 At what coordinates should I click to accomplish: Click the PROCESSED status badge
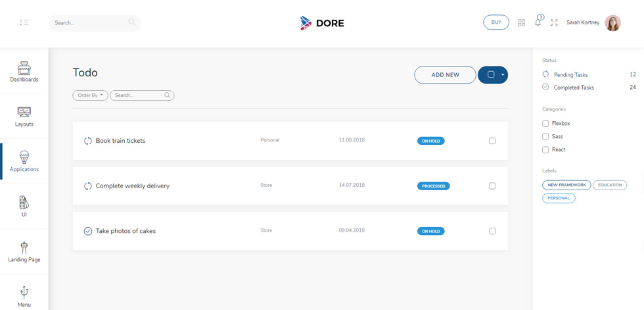click(x=433, y=186)
